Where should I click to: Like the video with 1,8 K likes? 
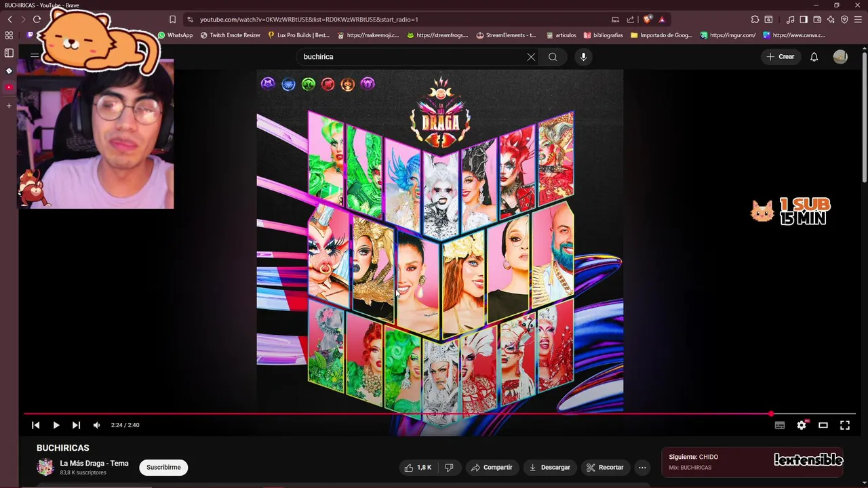tap(417, 467)
